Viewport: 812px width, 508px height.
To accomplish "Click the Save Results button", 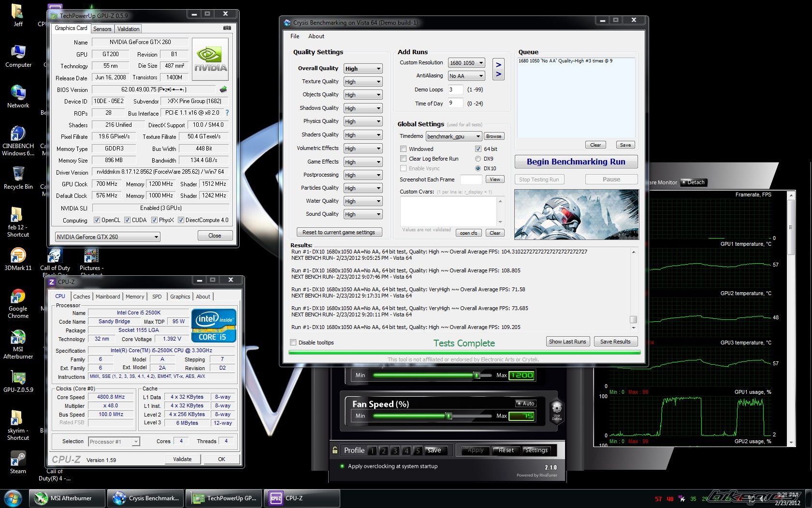I will pyautogui.click(x=615, y=342).
